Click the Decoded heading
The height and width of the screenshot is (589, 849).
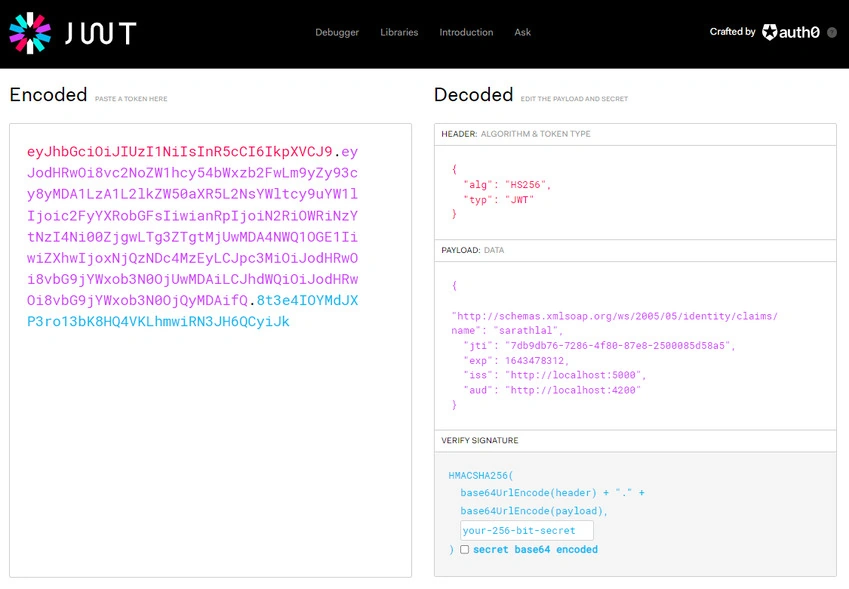click(473, 95)
